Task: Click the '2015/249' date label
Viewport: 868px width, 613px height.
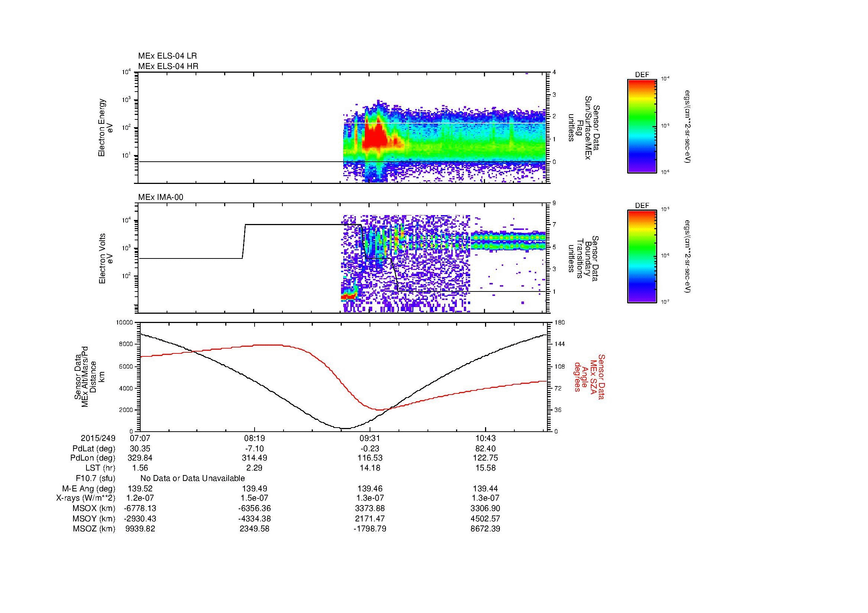Action: click(x=98, y=438)
